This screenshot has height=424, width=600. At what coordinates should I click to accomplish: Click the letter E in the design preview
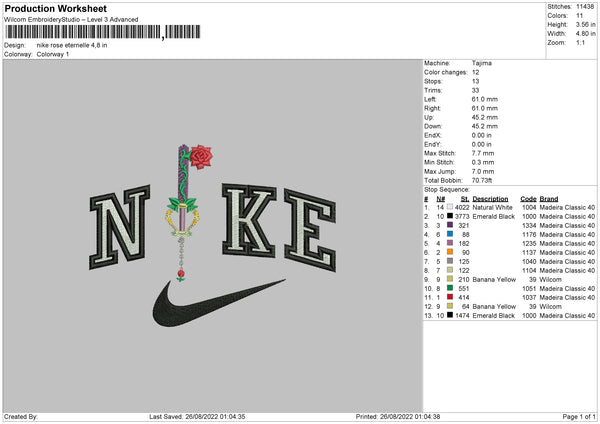310,230
